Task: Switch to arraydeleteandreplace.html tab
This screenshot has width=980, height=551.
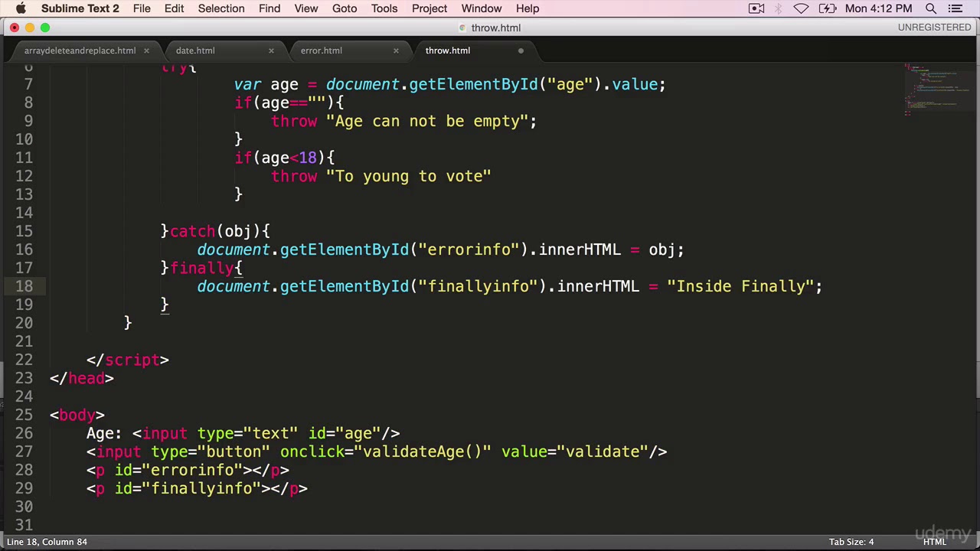Action: (80, 51)
